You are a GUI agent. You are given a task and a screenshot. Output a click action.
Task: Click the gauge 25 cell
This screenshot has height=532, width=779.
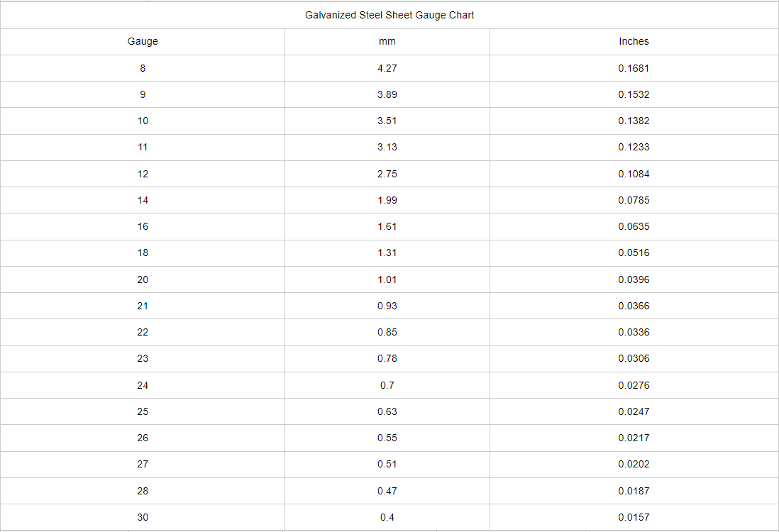pos(143,411)
